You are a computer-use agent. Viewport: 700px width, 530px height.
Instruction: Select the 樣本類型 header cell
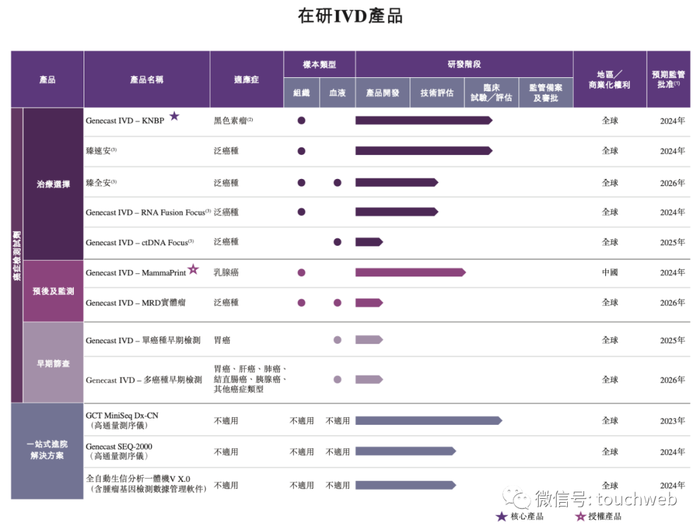click(x=319, y=64)
